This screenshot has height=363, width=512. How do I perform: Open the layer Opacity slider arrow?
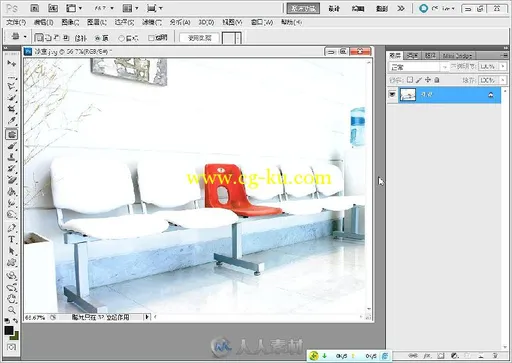click(x=503, y=67)
